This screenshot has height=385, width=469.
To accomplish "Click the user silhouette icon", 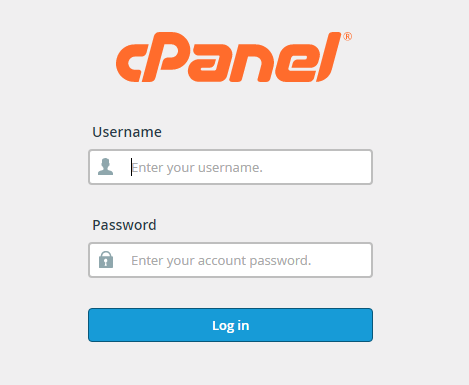I will [x=105, y=167].
